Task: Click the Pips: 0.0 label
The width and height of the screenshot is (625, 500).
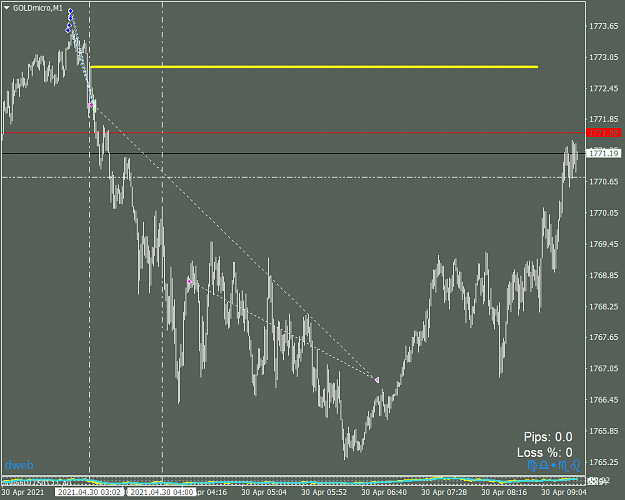Action: pos(548,437)
